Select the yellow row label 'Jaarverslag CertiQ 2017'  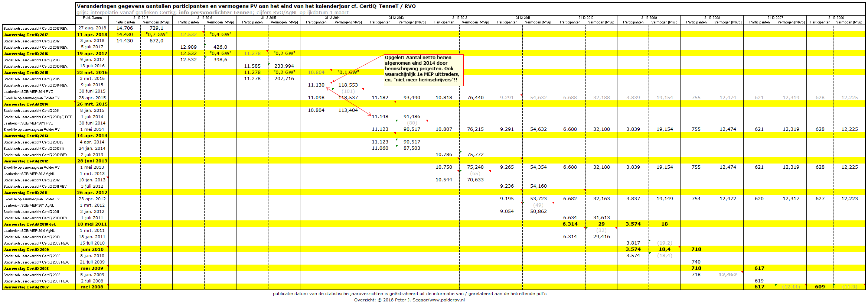pos(26,35)
